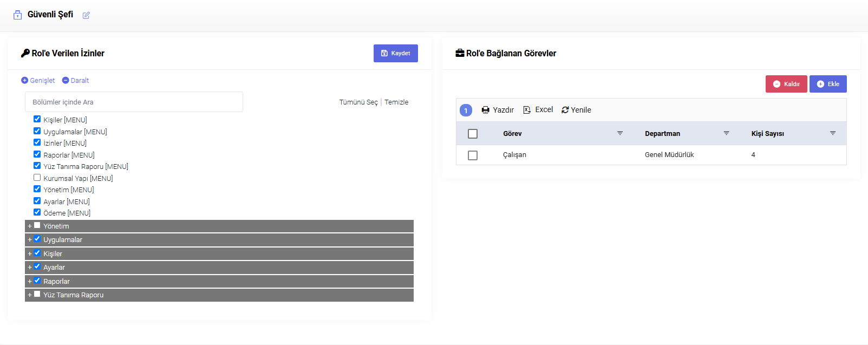Click the Genişlet expand-all link
This screenshot has height=345, width=868.
coord(38,80)
